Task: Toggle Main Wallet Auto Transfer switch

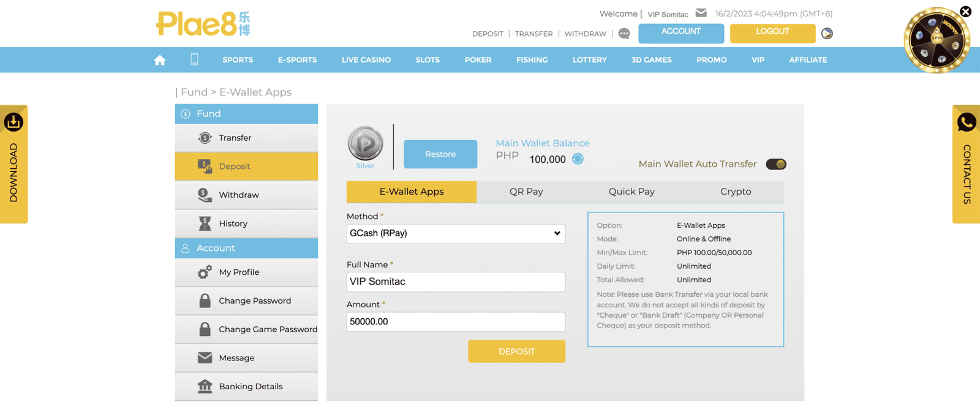Action: (x=776, y=164)
